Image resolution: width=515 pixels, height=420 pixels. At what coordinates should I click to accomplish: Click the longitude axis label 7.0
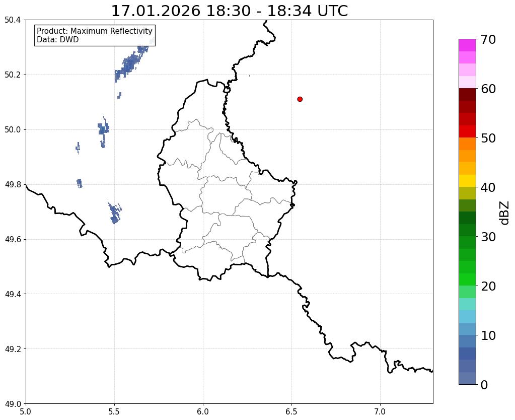click(x=380, y=411)
